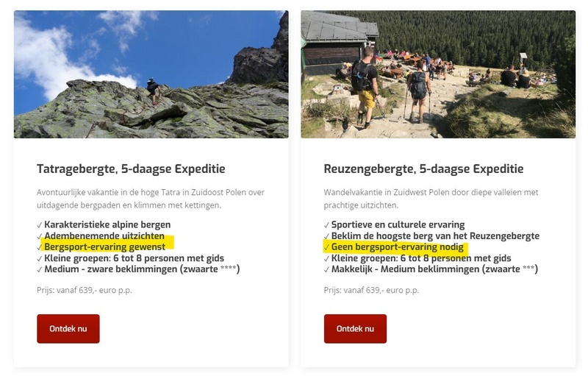Click the Avontuurlijke vakantie description paragraph
The height and width of the screenshot is (376, 588).
coord(151,199)
